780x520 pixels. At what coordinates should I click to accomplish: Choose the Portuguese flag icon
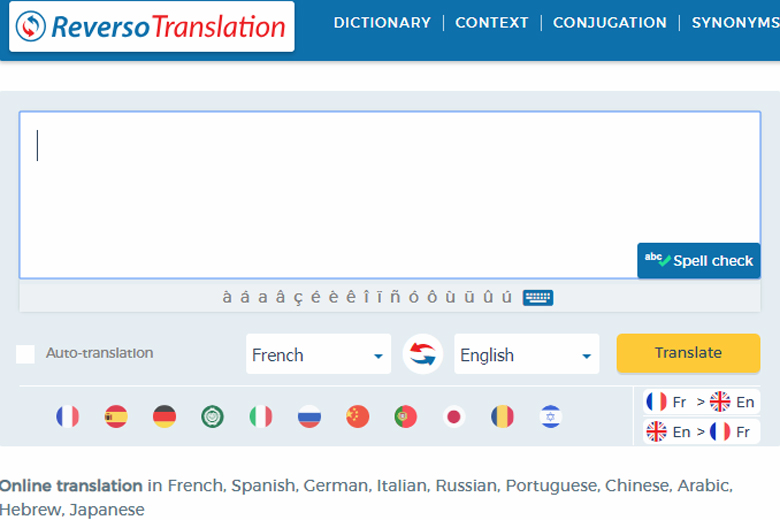406,416
